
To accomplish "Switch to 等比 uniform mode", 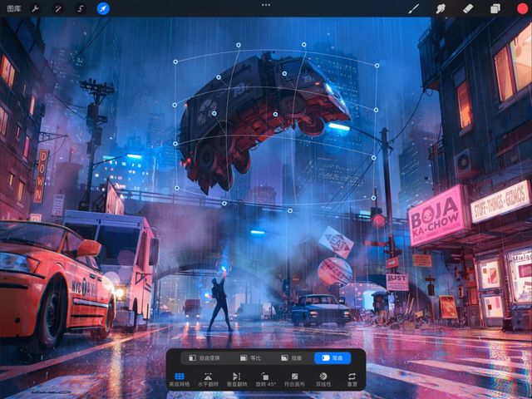I will 250,358.
